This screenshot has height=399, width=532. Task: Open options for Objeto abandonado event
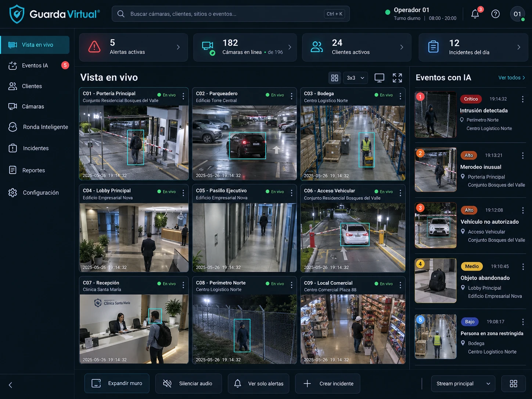pos(523,267)
